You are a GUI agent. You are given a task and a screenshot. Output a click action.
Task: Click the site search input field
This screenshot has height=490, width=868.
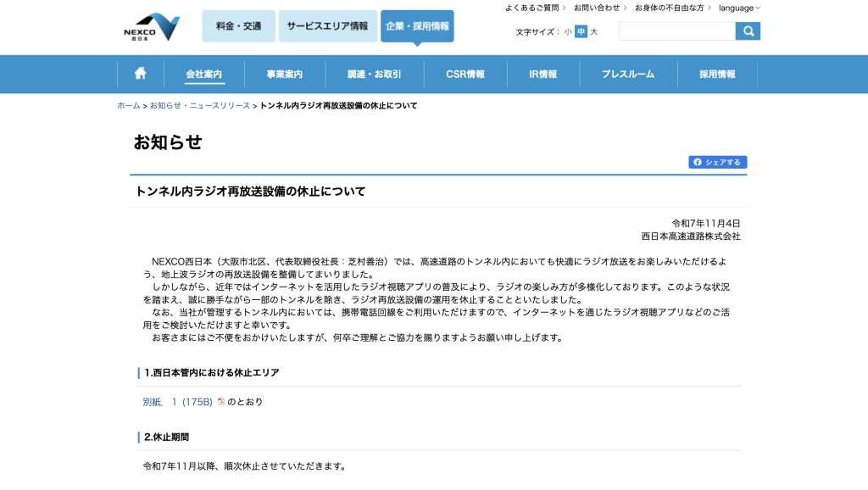[x=676, y=31]
